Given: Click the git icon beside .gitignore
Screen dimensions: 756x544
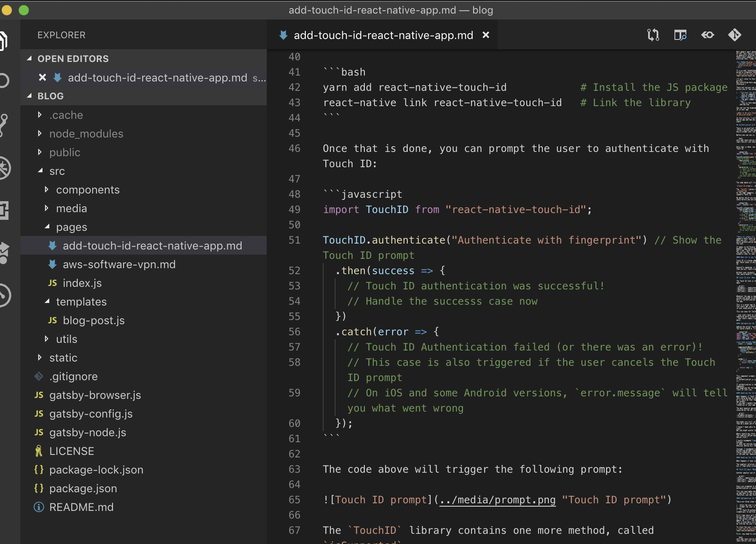Looking at the screenshot, I should pyautogui.click(x=39, y=376).
